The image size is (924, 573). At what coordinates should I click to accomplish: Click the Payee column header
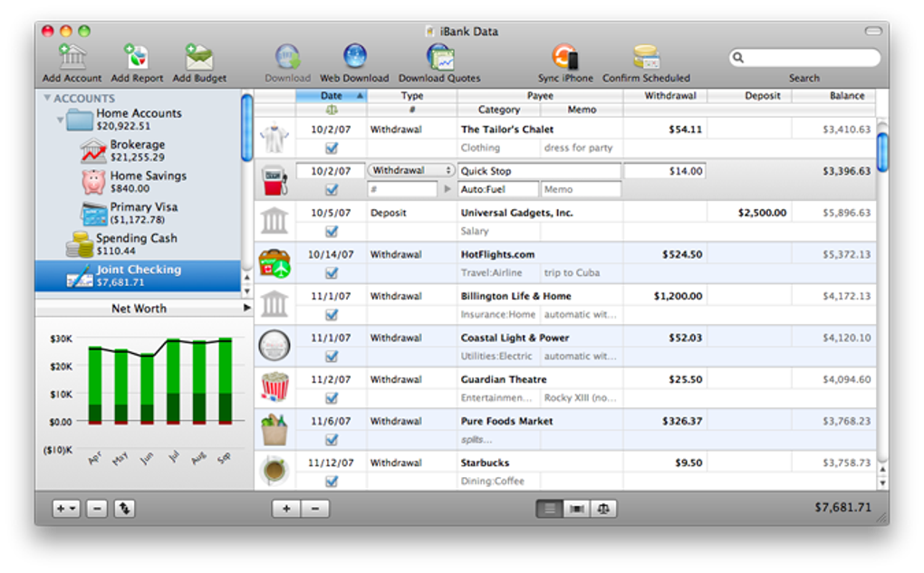tap(540, 95)
